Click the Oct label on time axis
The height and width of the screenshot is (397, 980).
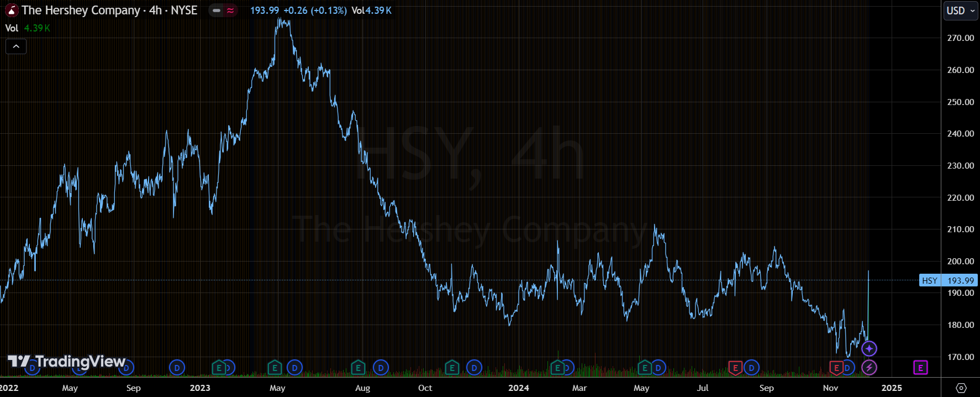425,388
